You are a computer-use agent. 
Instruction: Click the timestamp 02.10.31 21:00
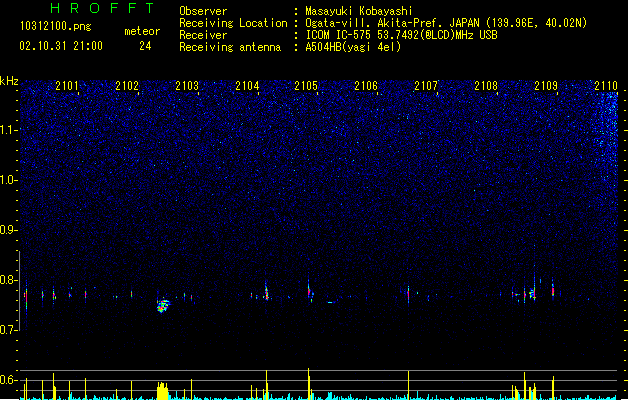point(61,46)
